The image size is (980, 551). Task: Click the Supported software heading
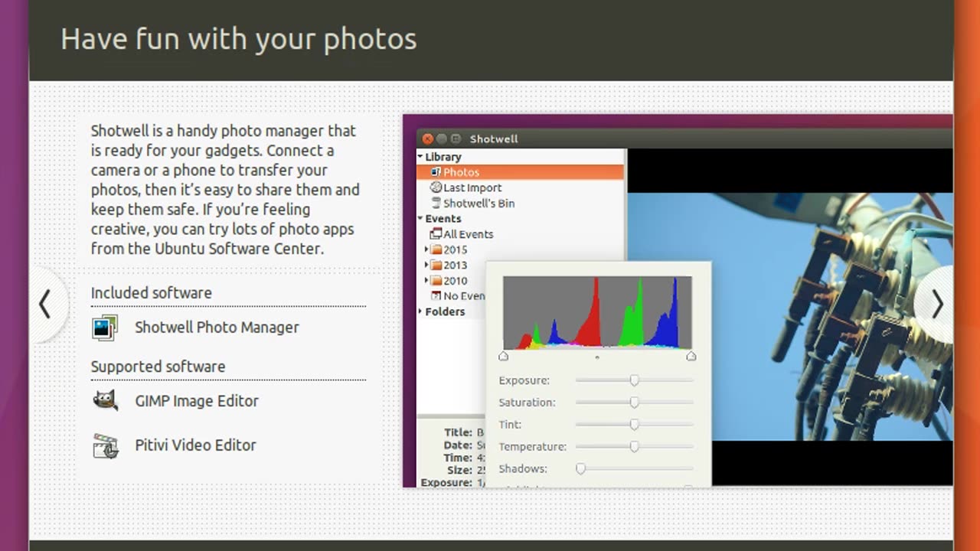[158, 367]
